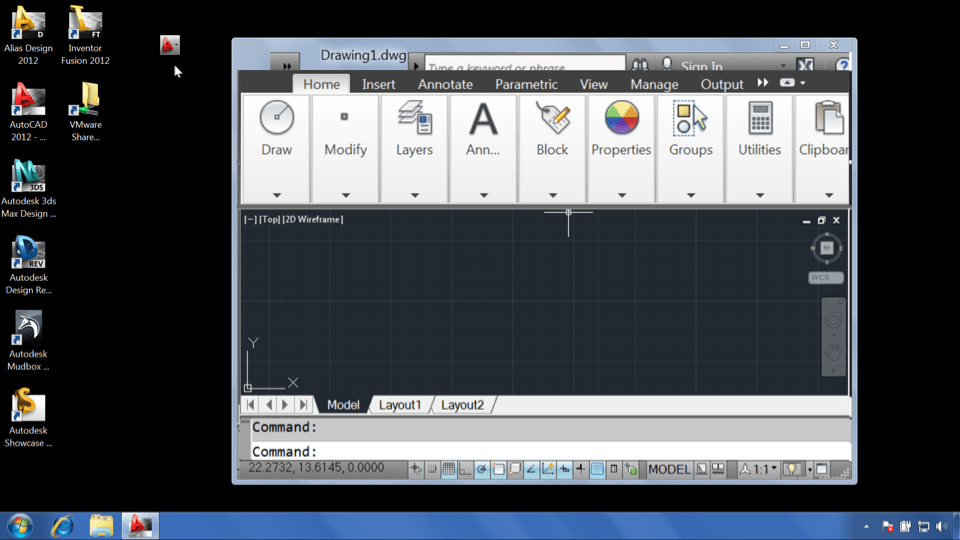Open the Layers panel icon
Viewport: 960px width, 540px height.
coord(414,118)
